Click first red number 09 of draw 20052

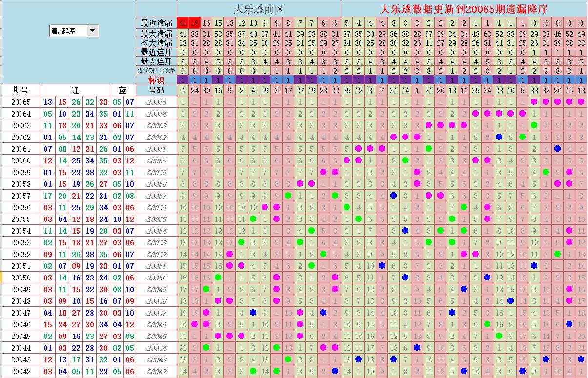click(48, 255)
